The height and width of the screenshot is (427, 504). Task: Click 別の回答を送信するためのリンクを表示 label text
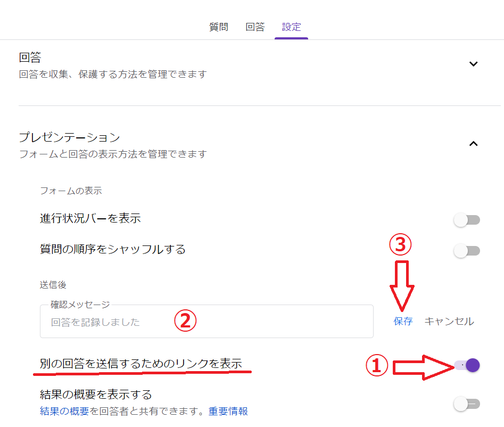click(141, 363)
